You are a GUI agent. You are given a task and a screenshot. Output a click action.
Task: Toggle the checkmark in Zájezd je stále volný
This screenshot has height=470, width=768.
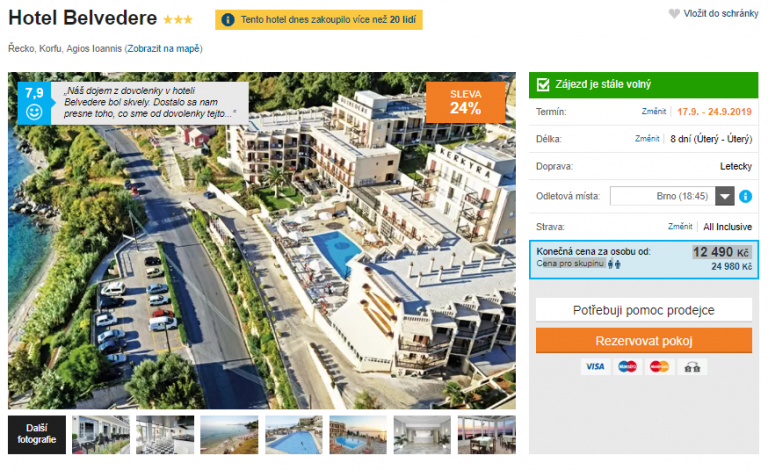click(543, 85)
